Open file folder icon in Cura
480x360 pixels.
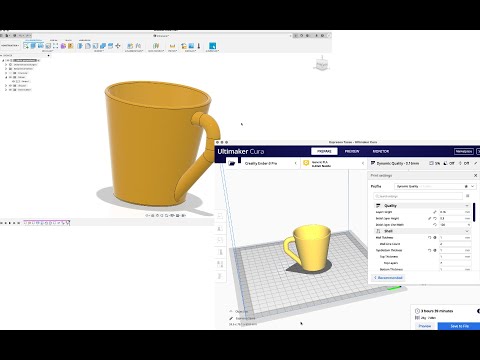[x=232, y=163]
